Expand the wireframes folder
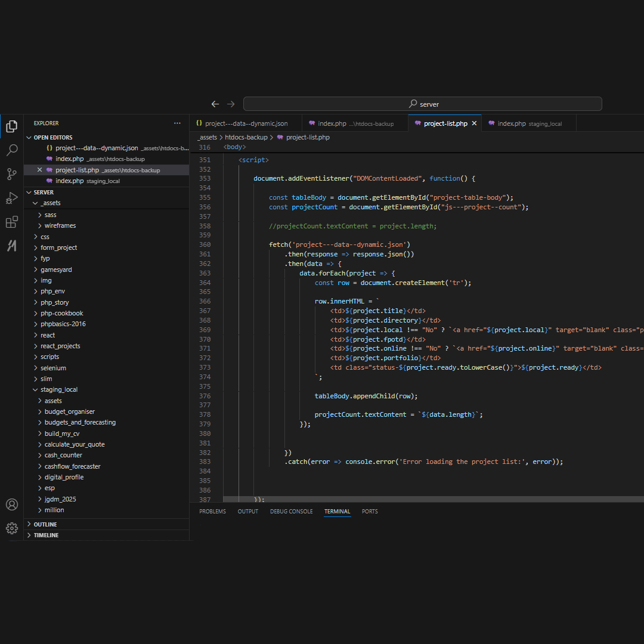 pyautogui.click(x=40, y=225)
